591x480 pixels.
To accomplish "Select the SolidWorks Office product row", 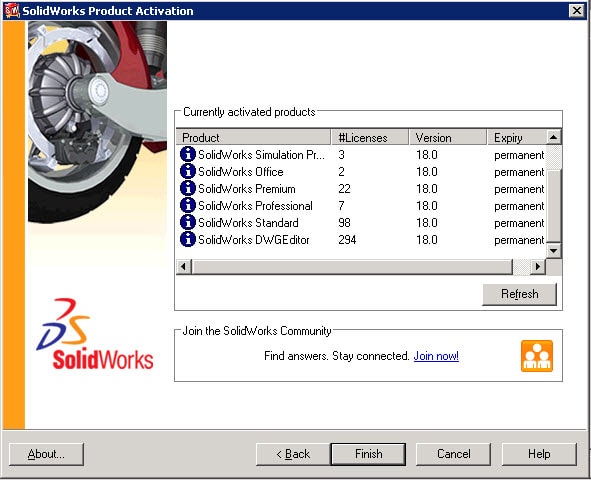I will [361, 171].
